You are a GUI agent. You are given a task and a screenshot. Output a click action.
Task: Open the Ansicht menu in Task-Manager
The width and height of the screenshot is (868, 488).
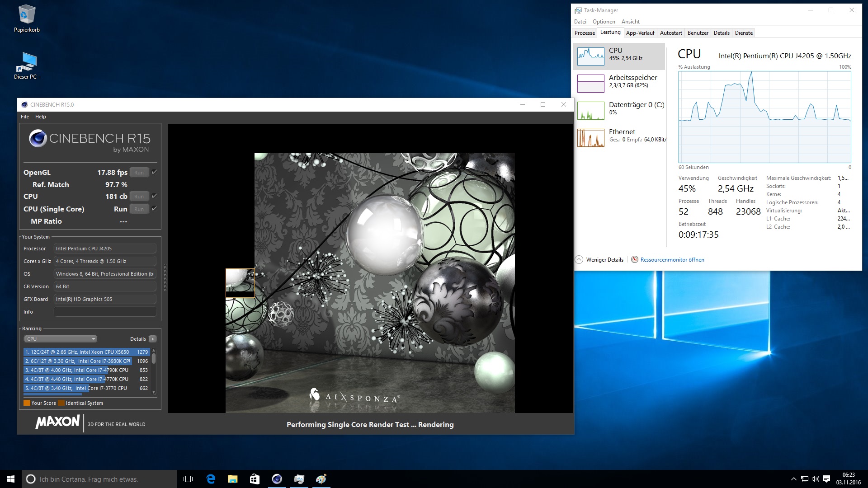click(x=630, y=22)
